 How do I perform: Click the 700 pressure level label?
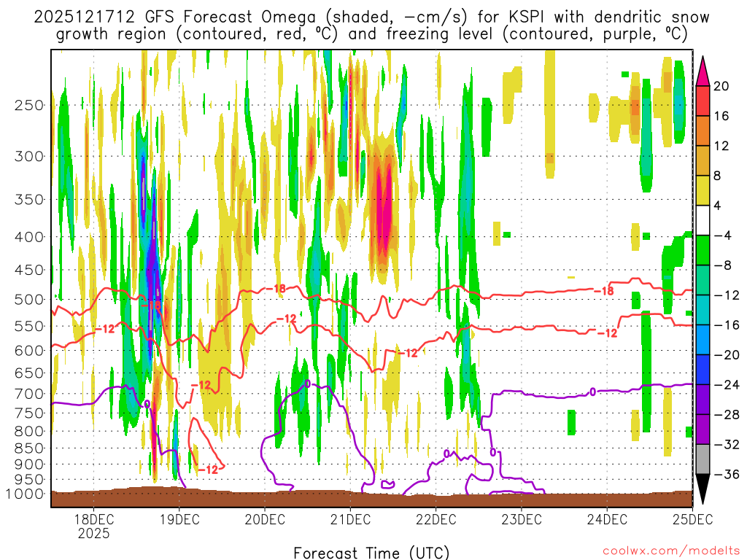(29, 394)
